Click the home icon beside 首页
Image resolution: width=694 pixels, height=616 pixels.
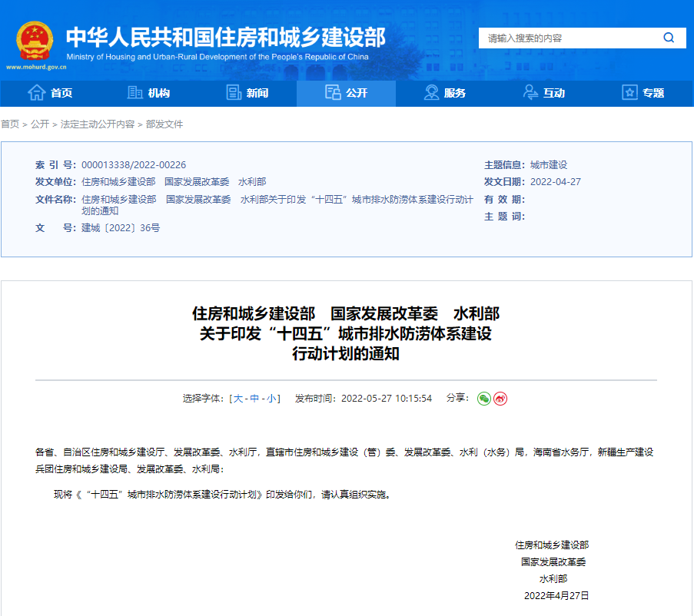coord(37,93)
